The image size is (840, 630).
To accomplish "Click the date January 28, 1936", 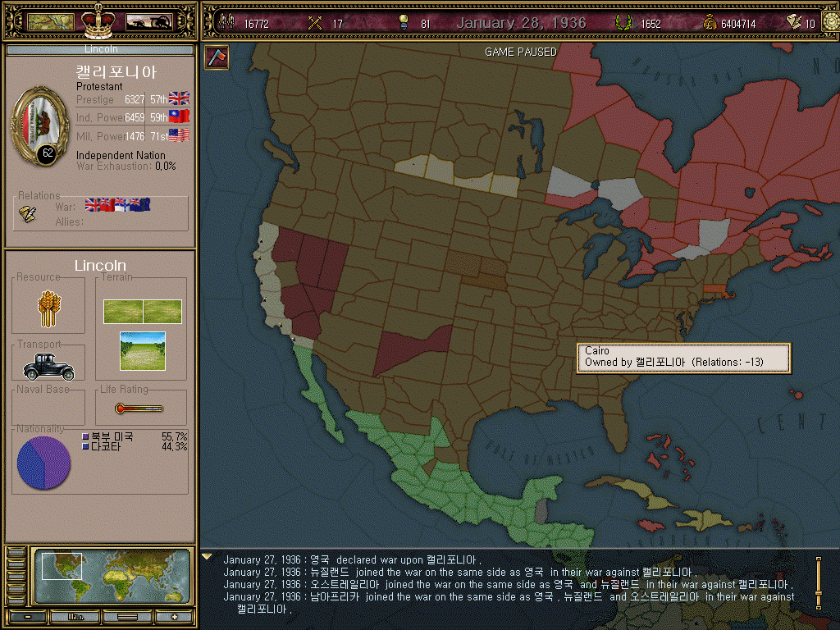I will point(521,22).
